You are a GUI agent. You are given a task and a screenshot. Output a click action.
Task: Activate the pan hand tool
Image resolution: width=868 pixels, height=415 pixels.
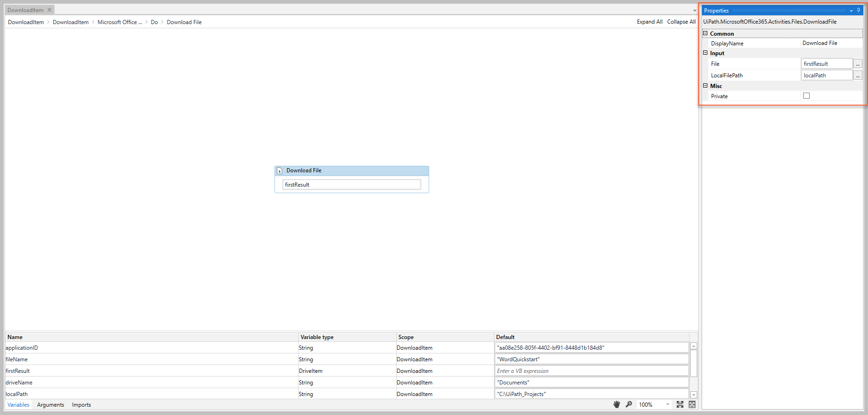coord(616,404)
